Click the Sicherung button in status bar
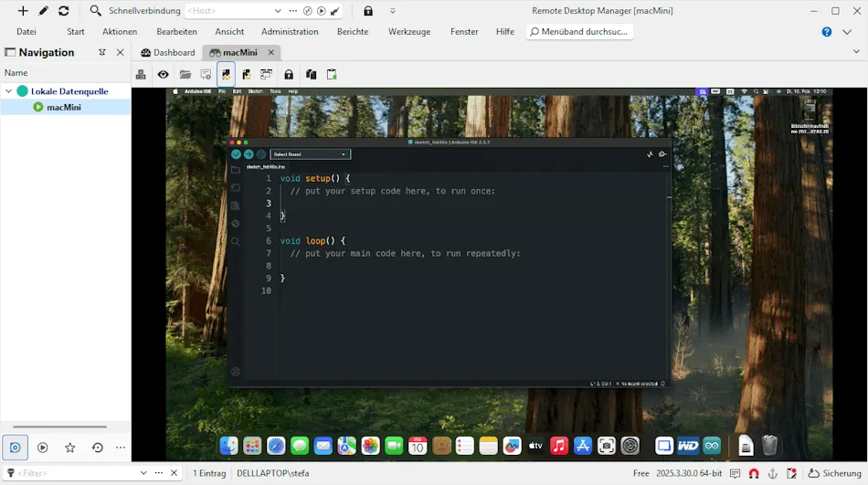 pos(834,473)
